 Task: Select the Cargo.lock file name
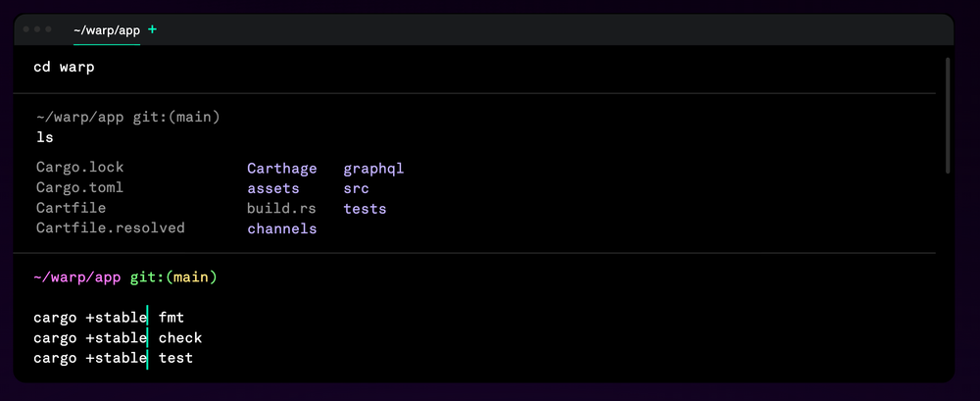tap(80, 168)
